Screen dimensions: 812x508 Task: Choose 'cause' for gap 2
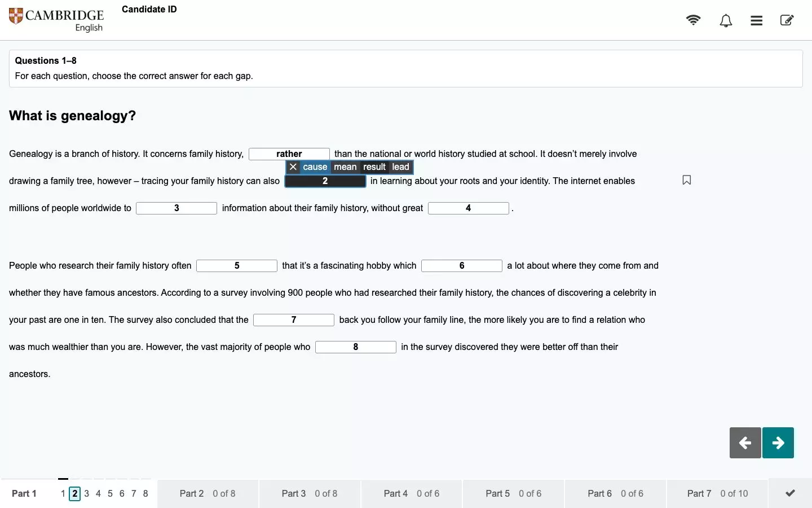pyautogui.click(x=315, y=167)
